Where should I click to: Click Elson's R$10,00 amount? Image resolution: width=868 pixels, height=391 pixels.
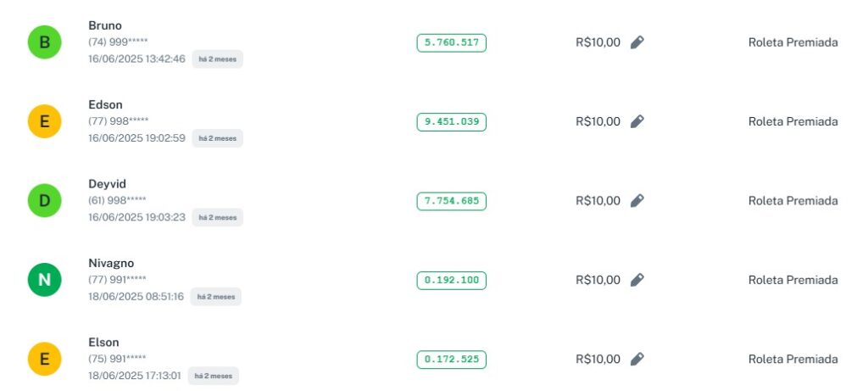[598, 359]
